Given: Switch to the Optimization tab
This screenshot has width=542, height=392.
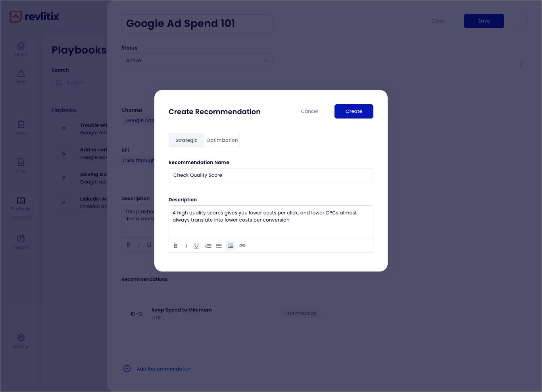Looking at the screenshot, I should click(222, 140).
